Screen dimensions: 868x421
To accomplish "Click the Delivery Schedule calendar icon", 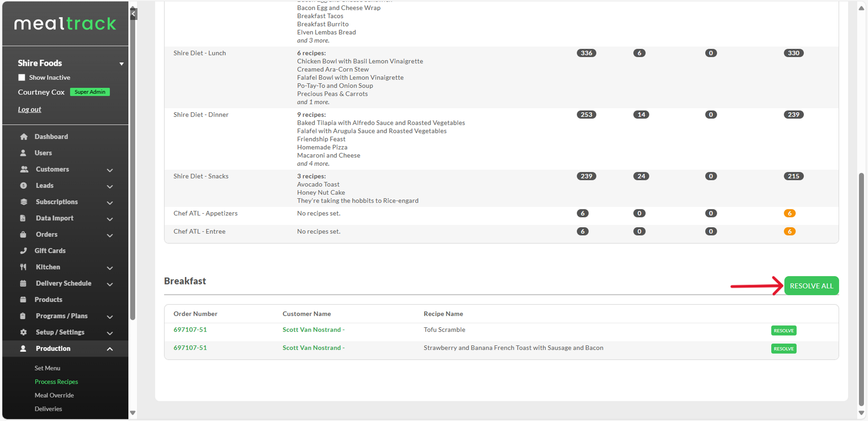I will click(x=23, y=283).
